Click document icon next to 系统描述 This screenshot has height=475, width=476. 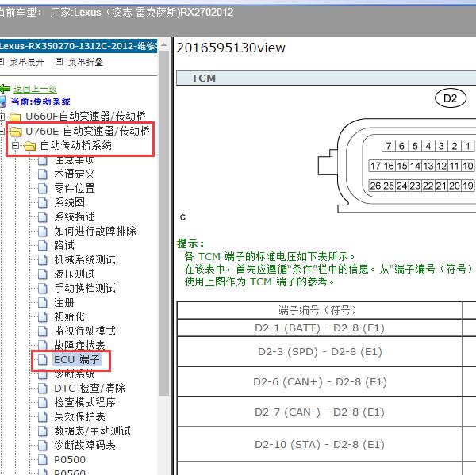pyautogui.click(x=43, y=217)
